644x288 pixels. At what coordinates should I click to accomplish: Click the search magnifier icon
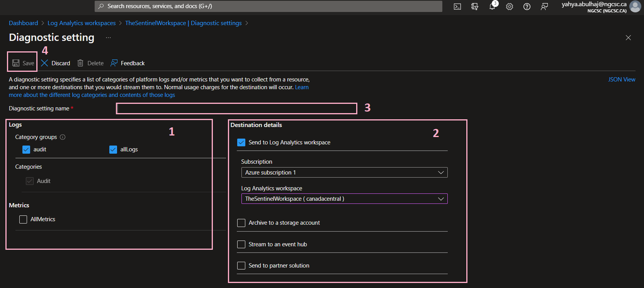(101, 6)
